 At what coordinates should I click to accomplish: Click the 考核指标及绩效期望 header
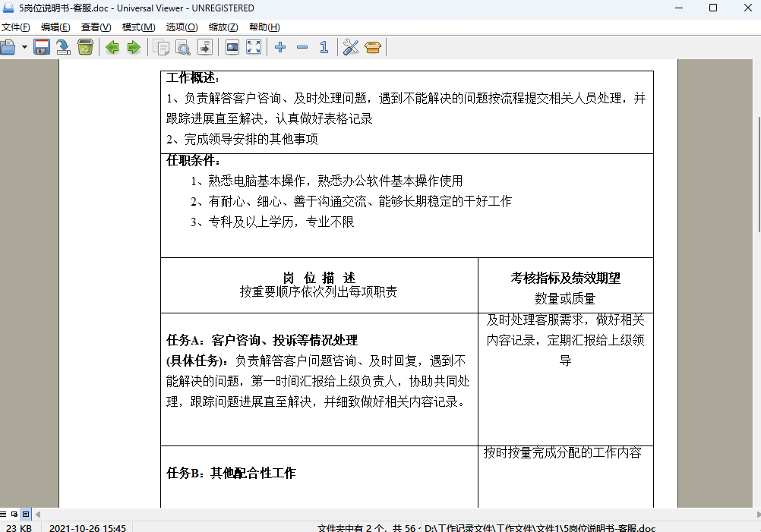(565, 278)
